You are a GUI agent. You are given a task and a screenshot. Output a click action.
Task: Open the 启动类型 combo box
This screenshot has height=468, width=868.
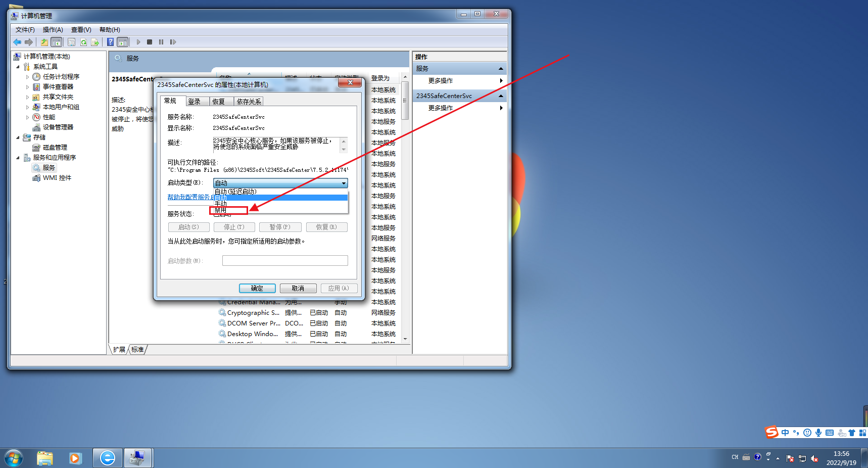coord(280,183)
